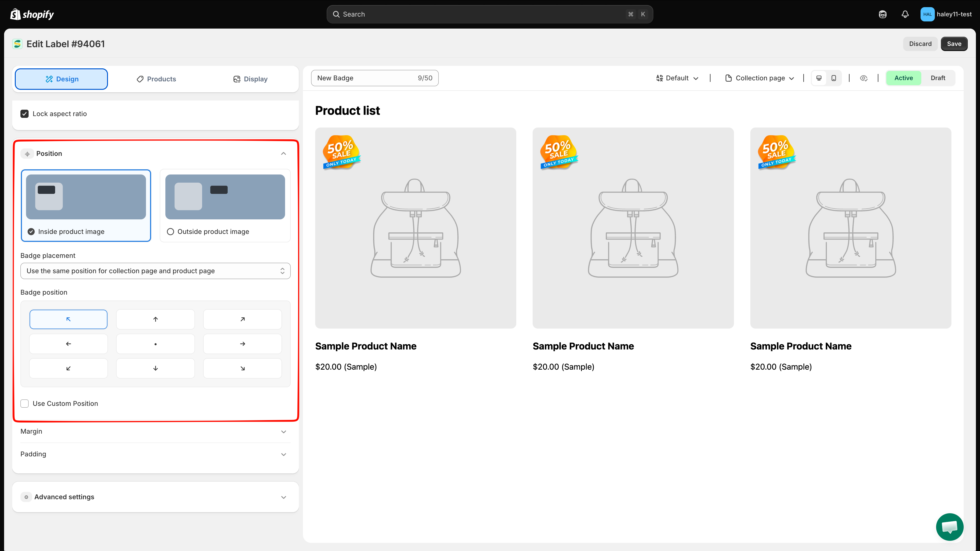
Task: Click the Shopify logo
Action: 32,14
